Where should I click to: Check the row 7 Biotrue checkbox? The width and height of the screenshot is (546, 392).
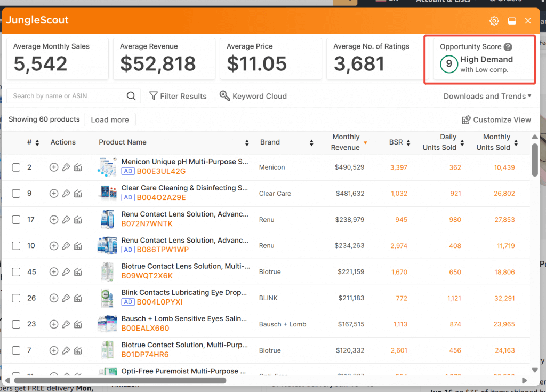[16, 350]
